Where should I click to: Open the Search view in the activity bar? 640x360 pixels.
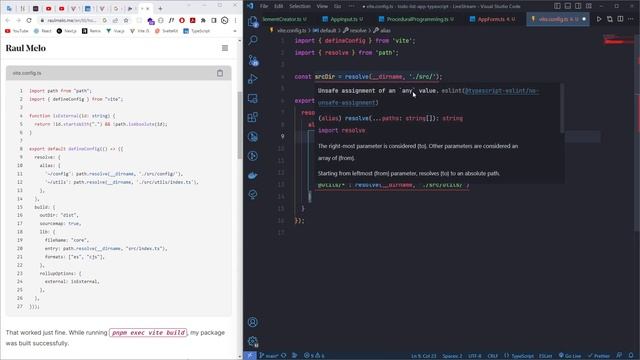point(253,40)
